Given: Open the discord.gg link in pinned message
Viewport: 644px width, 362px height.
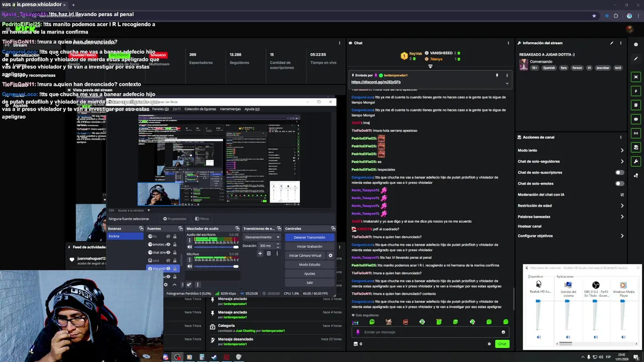Looking at the screenshot, I should (376, 82).
